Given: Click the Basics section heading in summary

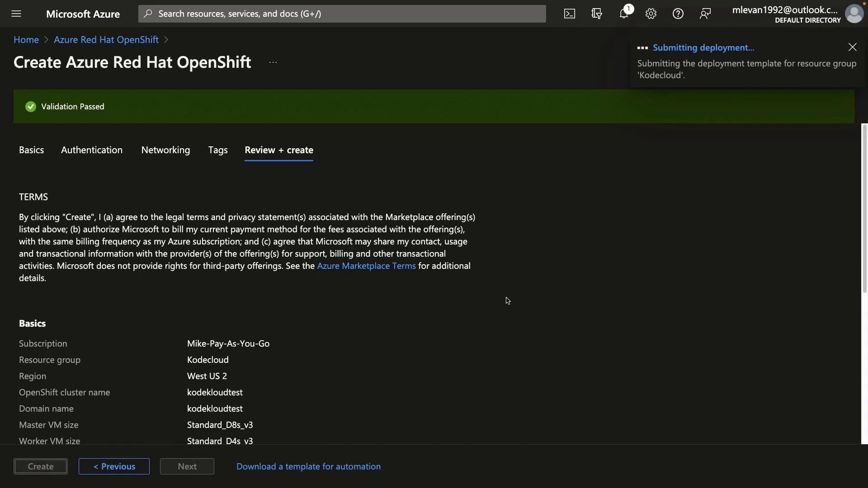Looking at the screenshot, I should click(33, 324).
